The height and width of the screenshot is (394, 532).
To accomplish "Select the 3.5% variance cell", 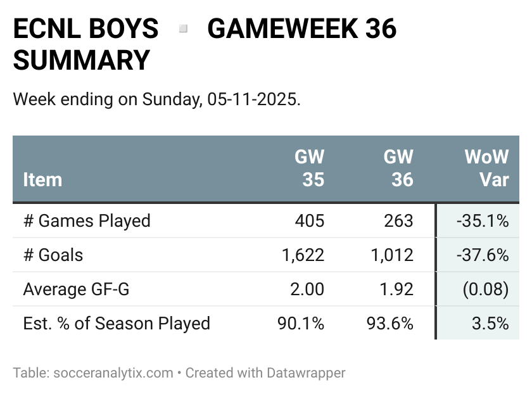I will coord(478,323).
